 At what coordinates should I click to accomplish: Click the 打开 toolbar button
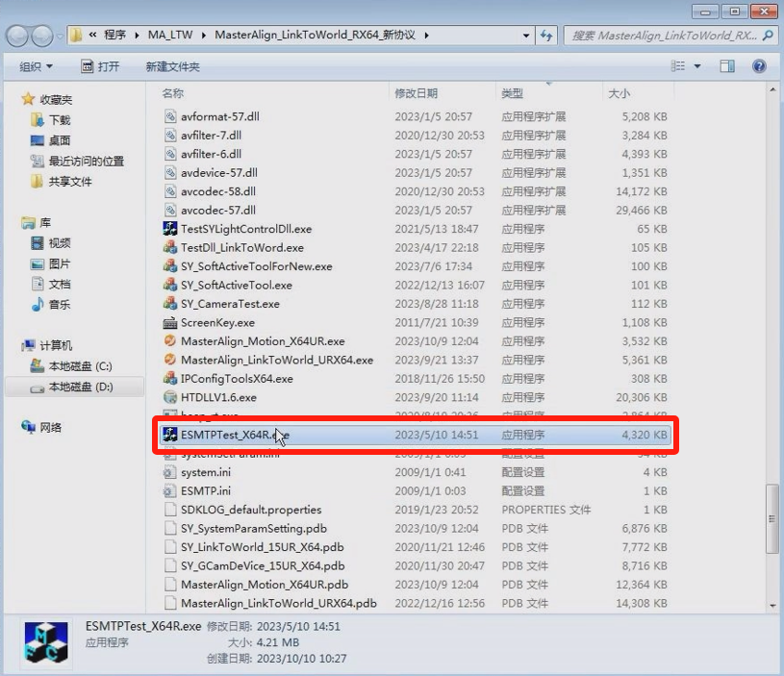(x=100, y=66)
